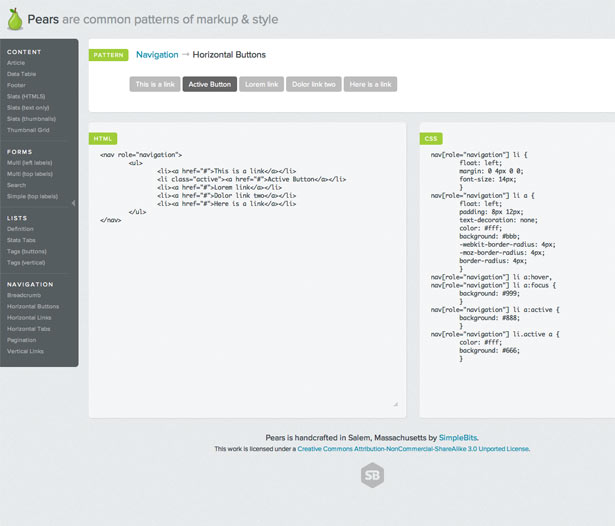Select Horizontal Buttons in sidebar
The width and height of the screenshot is (615, 526).
33,306
